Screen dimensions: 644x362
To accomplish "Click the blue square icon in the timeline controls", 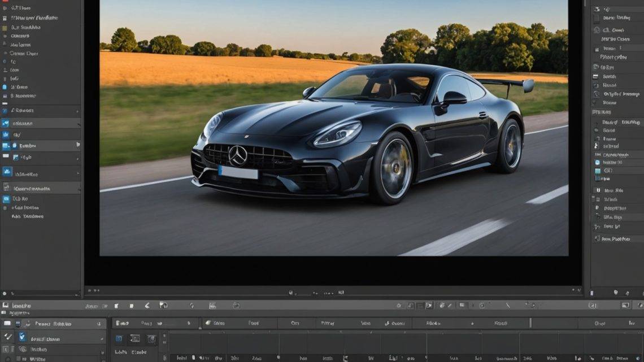I will (x=119, y=339).
